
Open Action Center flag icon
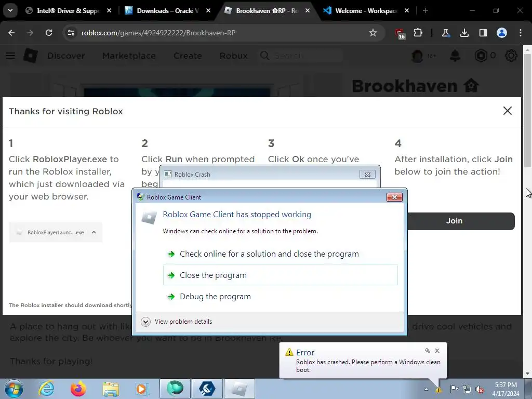coord(454,389)
